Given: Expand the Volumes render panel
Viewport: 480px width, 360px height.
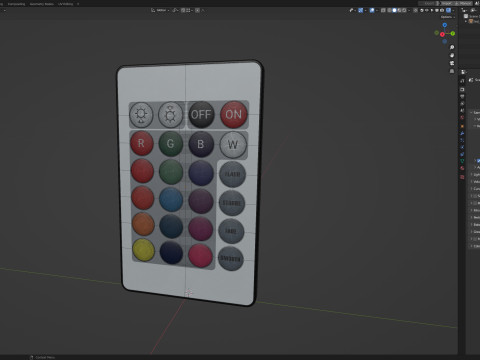Looking at the screenshot, I should click(x=475, y=181).
